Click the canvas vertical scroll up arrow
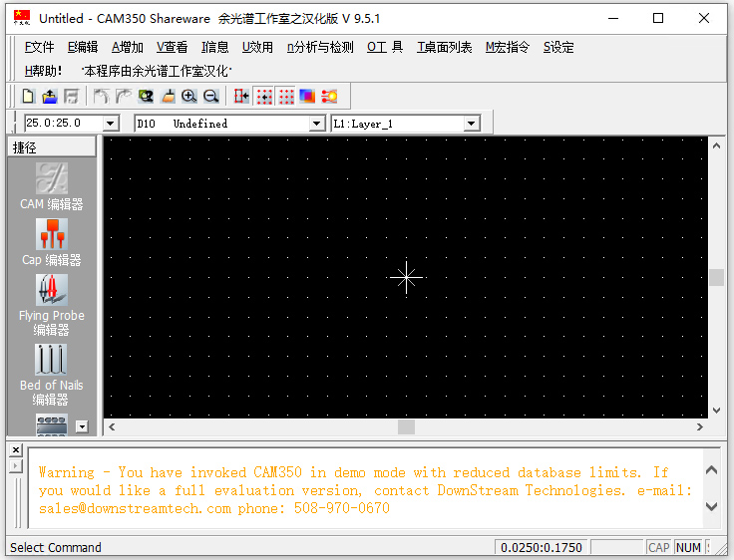The height and width of the screenshot is (560, 734). (716, 145)
